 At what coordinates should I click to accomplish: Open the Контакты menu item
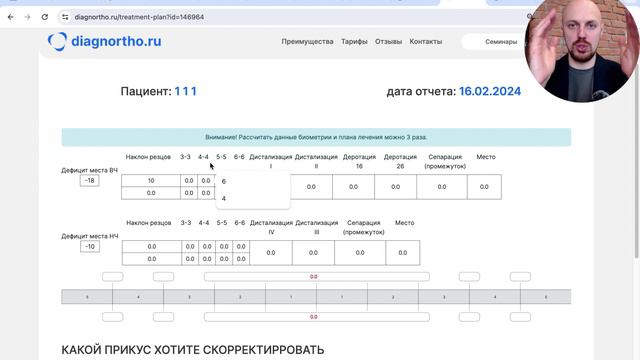426,42
